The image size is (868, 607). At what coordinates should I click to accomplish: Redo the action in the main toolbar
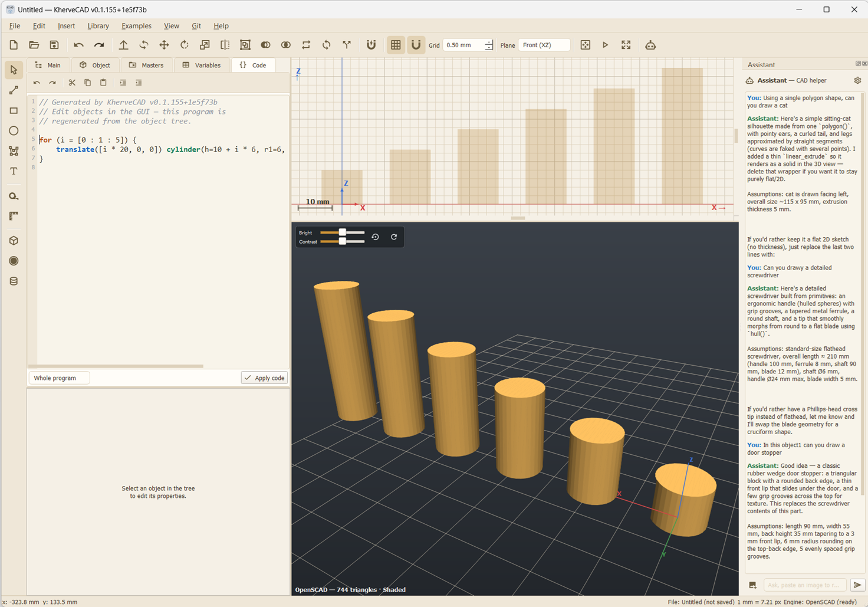coord(99,45)
